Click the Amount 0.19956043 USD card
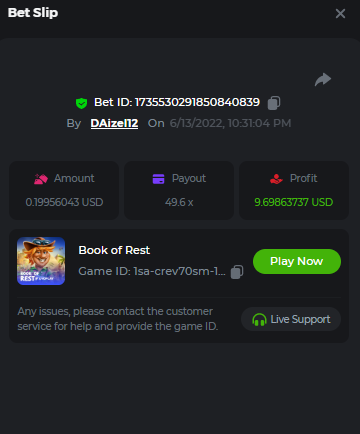The image size is (360, 434). tap(64, 190)
